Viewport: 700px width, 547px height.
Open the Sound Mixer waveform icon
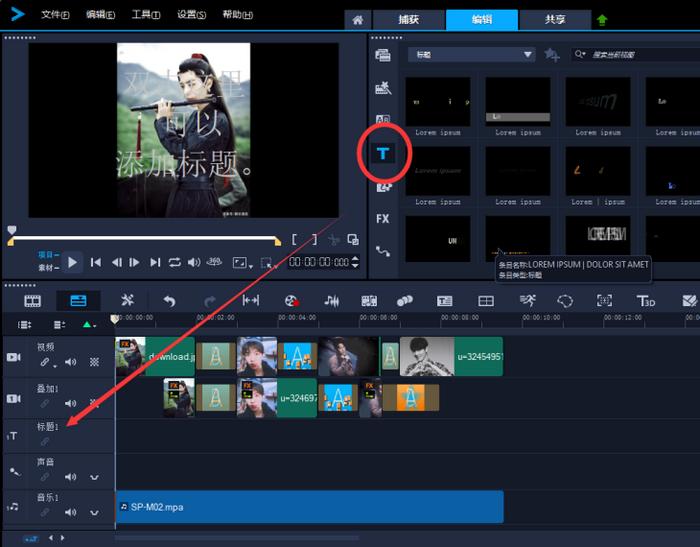[332, 300]
